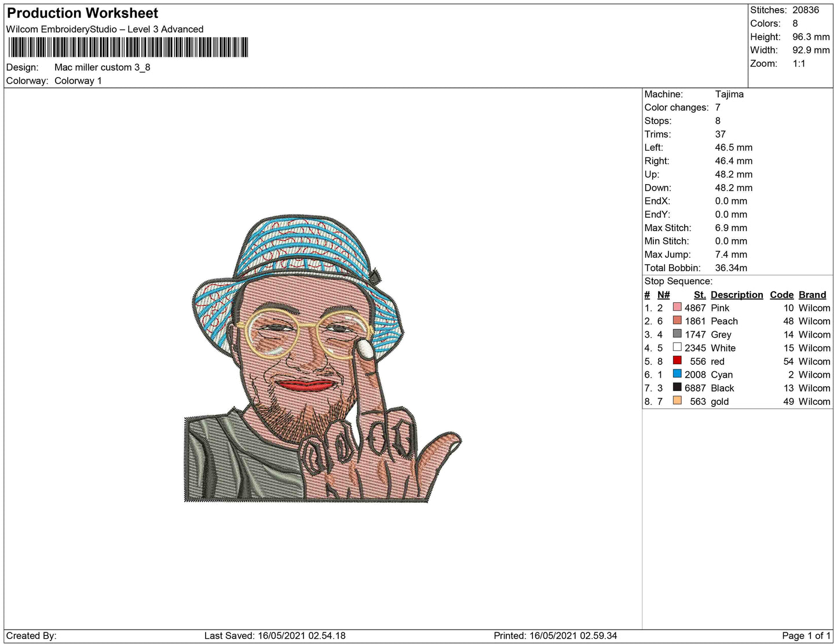Choose the Cyan thread color swatch

click(x=677, y=374)
